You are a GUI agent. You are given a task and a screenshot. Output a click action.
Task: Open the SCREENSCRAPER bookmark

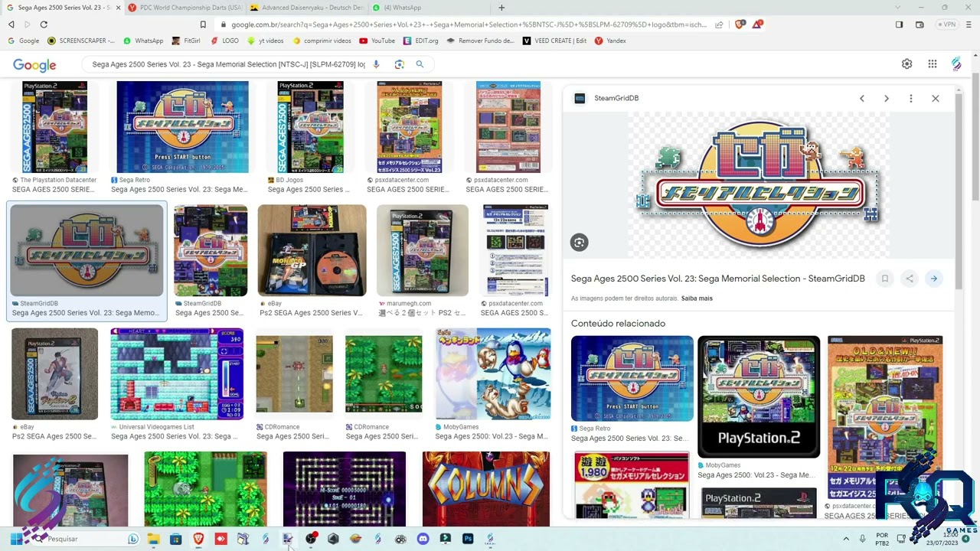click(x=80, y=41)
